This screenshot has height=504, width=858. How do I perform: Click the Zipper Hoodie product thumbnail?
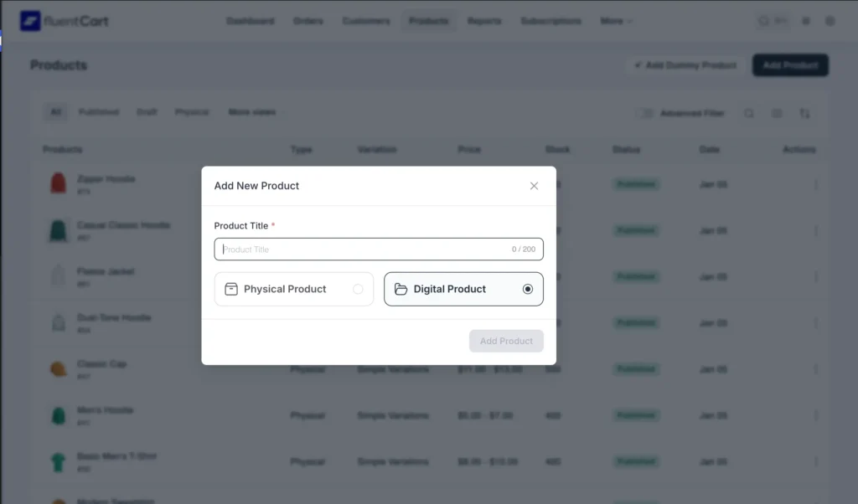[x=58, y=183]
